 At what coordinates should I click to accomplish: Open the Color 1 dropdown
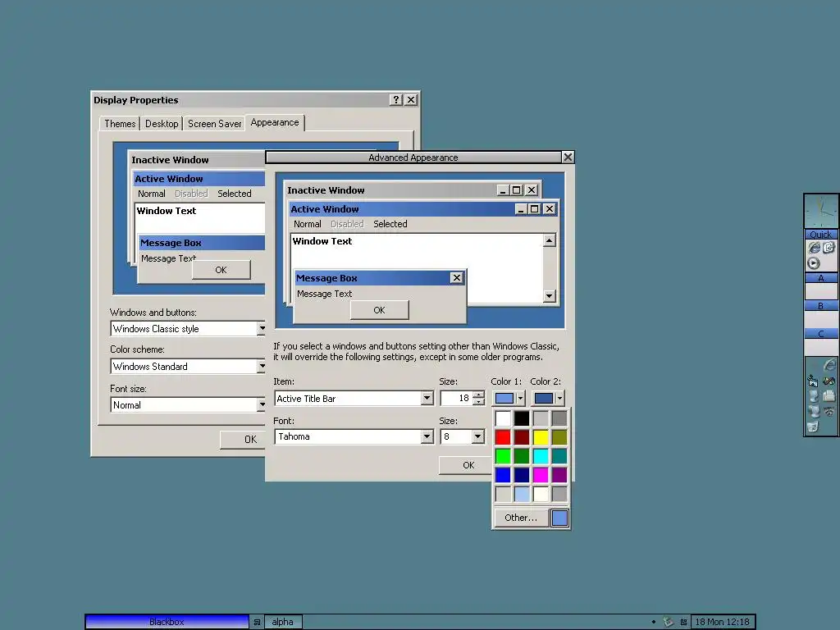520,399
